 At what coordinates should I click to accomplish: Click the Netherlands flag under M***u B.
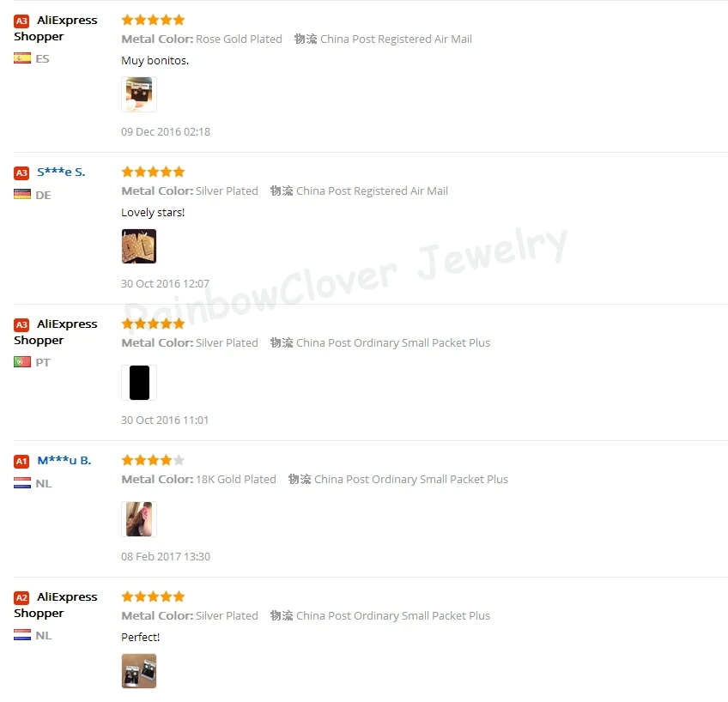coord(22,483)
